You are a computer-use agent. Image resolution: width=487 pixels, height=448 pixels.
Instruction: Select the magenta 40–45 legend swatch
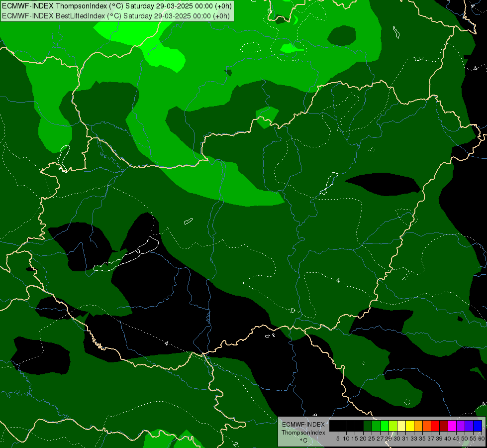coord(452,426)
